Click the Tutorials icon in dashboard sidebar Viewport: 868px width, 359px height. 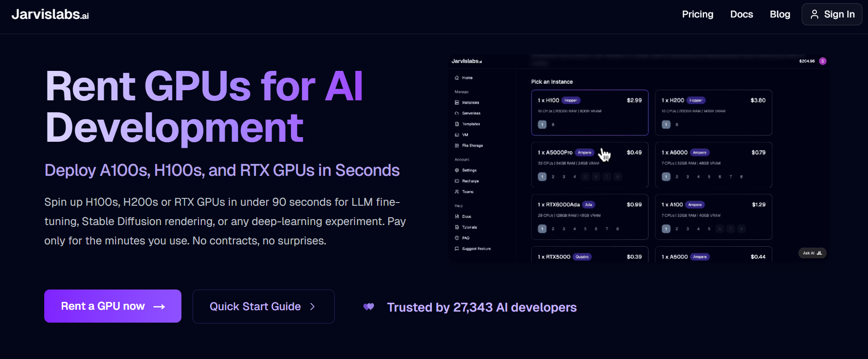click(457, 227)
